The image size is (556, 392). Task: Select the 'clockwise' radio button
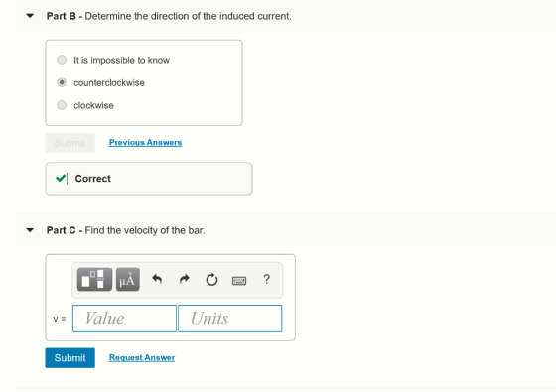[x=62, y=105]
